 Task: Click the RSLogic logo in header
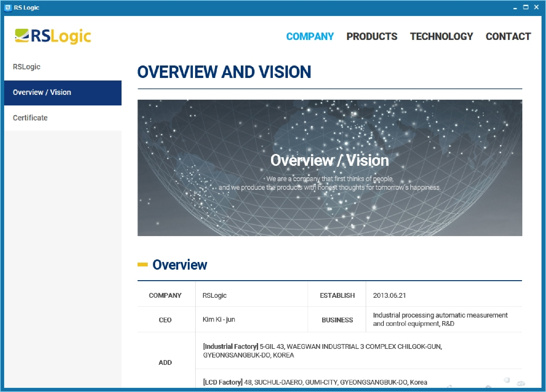53,36
